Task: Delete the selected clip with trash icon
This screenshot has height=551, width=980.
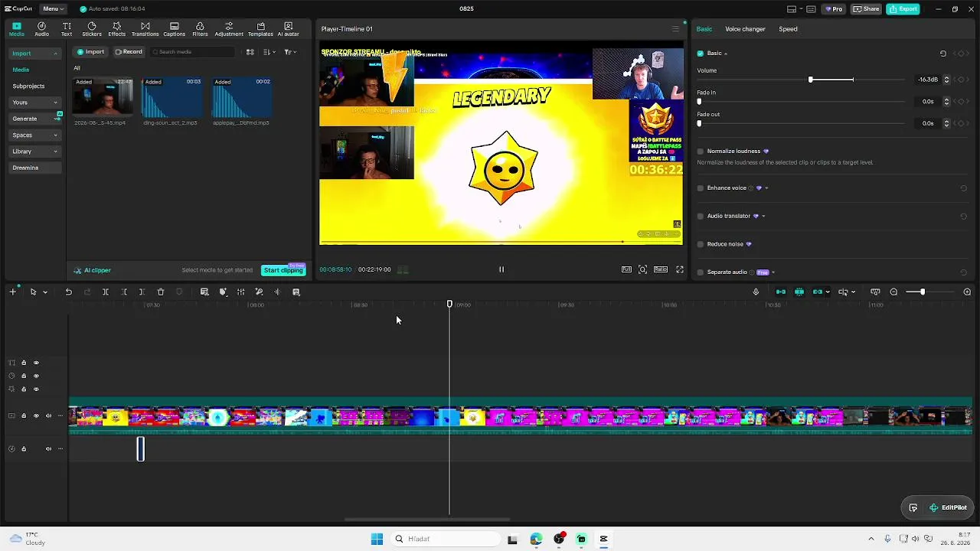Action: (x=161, y=292)
